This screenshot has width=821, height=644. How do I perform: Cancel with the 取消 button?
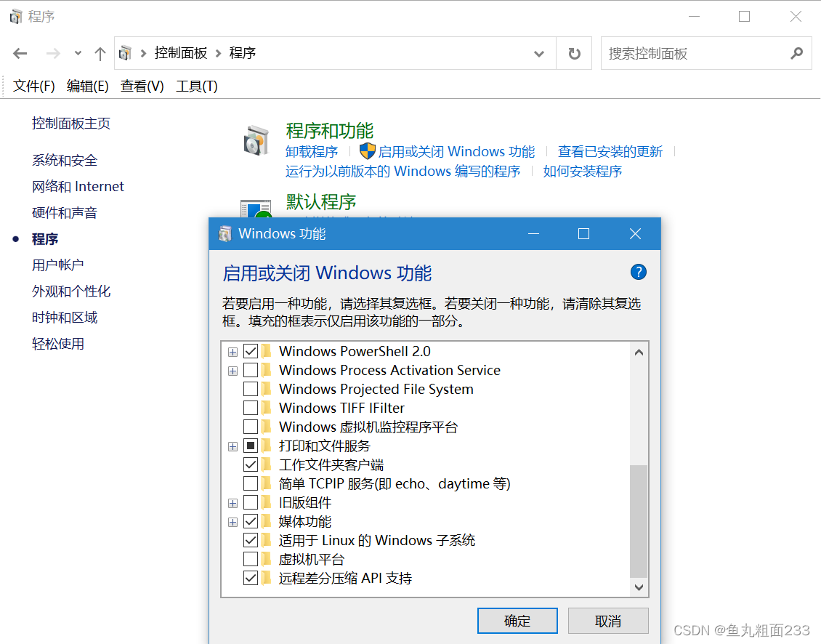(608, 621)
